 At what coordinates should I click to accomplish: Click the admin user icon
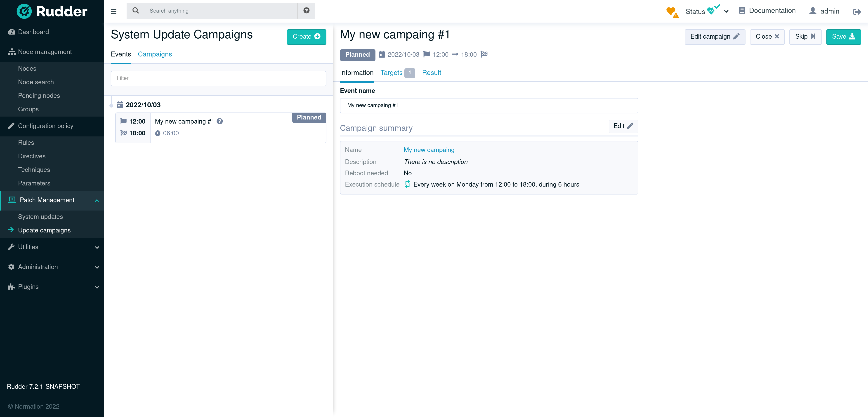point(813,11)
